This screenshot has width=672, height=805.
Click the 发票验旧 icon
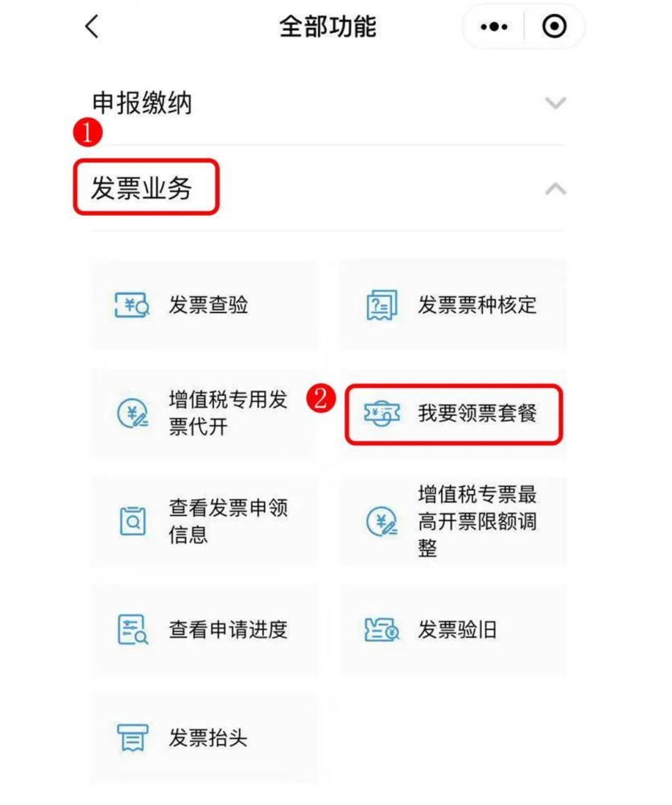(381, 630)
